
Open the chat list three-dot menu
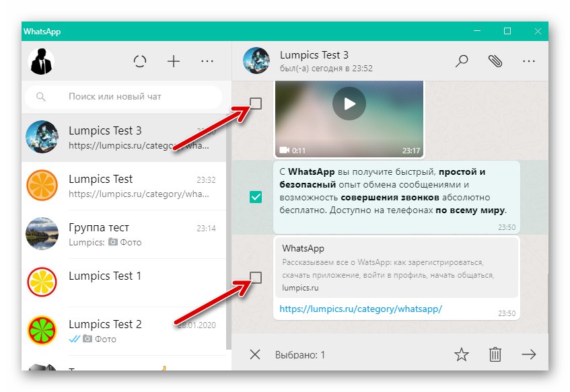click(x=207, y=61)
